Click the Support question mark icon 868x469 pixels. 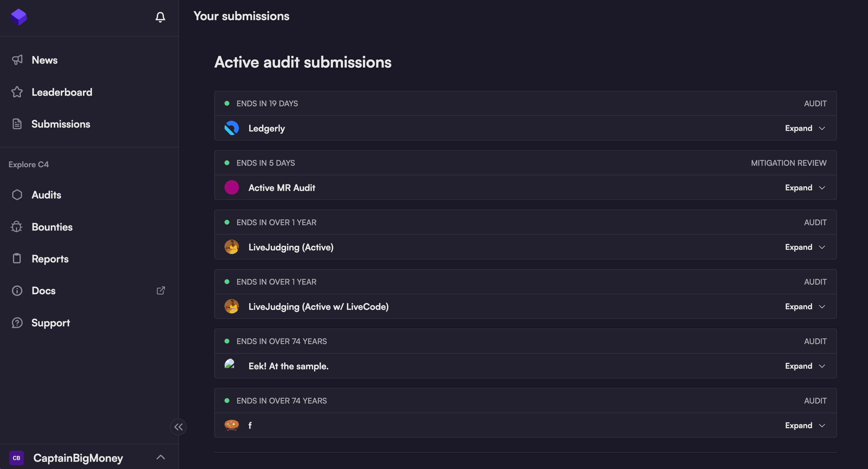pos(17,322)
